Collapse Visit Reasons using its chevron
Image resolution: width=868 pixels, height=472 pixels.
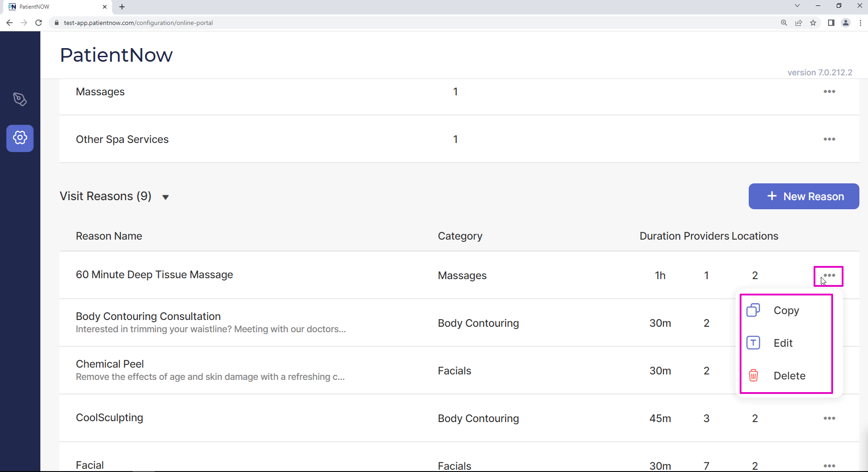coord(166,197)
